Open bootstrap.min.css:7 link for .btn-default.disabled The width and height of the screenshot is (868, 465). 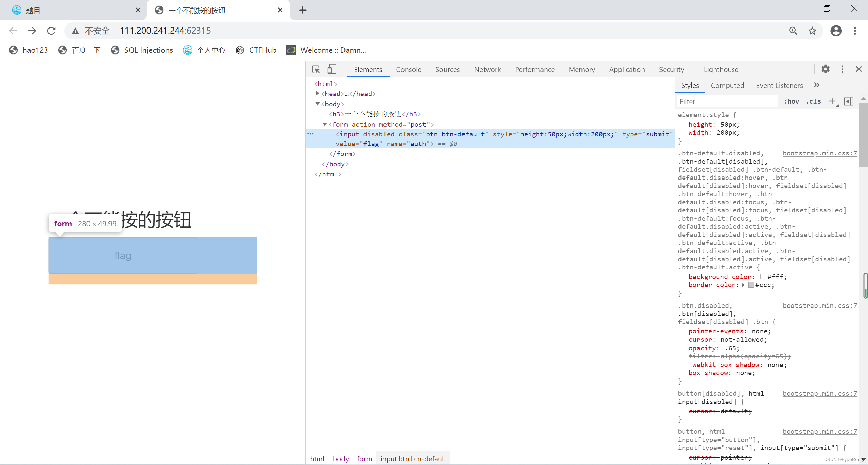[x=820, y=153]
